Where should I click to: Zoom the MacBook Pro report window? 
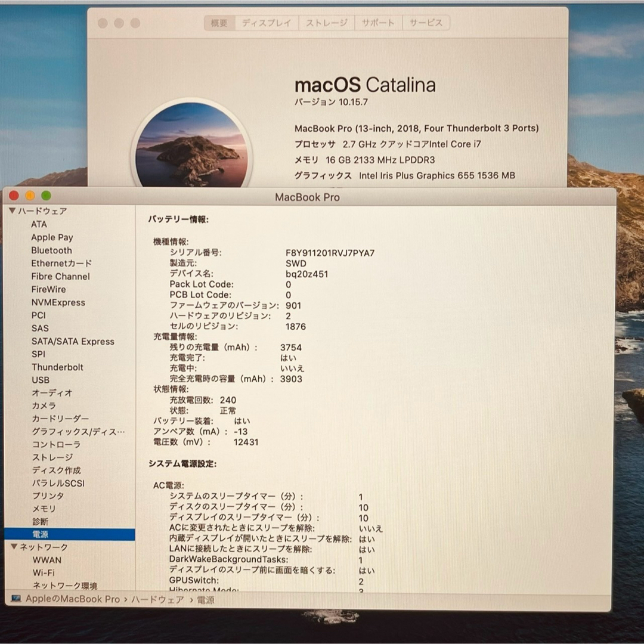(x=46, y=196)
